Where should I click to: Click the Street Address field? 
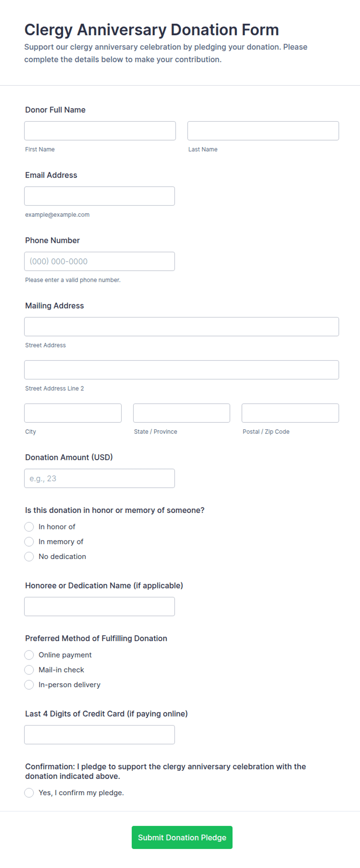[182, 326]
